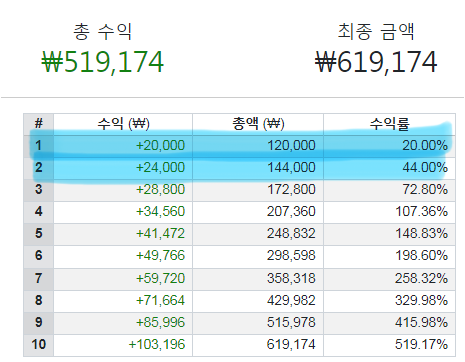Select total cell 358,318

coord(258,279)
